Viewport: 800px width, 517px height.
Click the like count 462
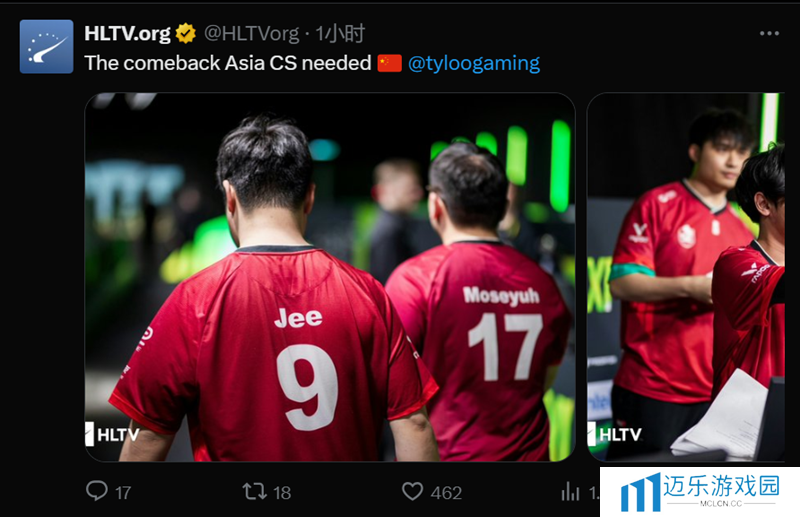(x=446, y=493)
